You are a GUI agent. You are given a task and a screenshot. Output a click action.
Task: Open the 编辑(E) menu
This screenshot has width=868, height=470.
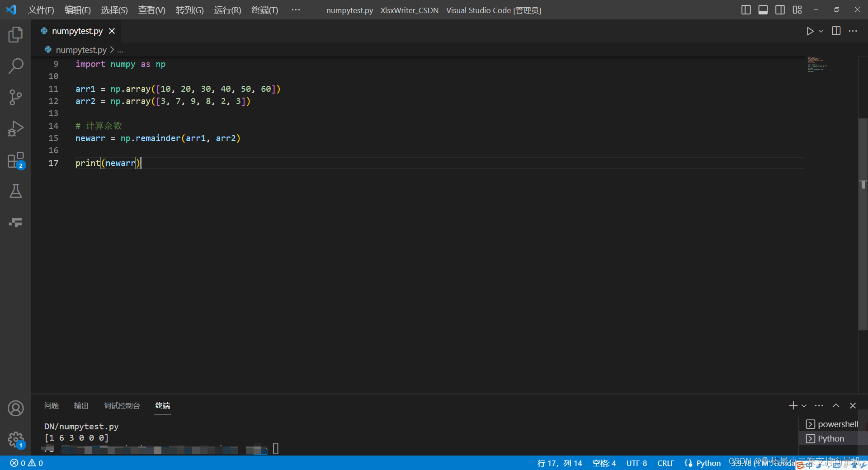(78, 10)
